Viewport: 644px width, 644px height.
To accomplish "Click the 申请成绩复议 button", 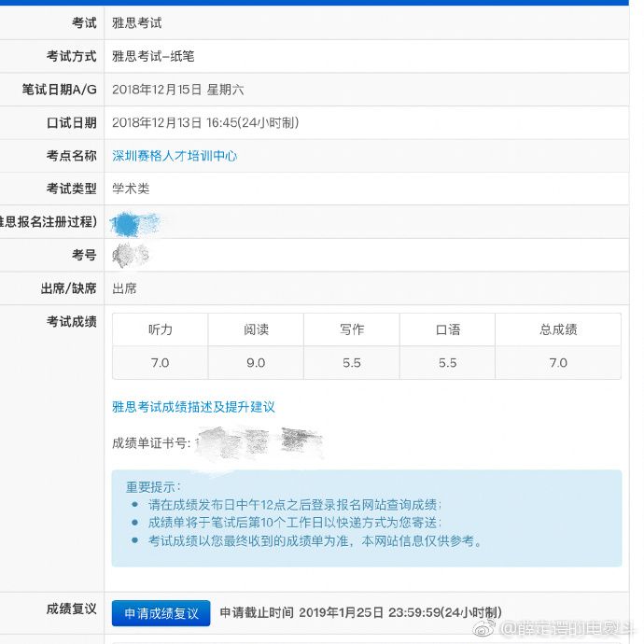I will click(161, 613).
